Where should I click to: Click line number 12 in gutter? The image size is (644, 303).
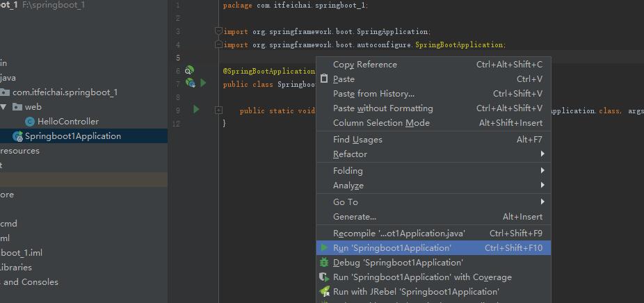click(x=176, y=124)
